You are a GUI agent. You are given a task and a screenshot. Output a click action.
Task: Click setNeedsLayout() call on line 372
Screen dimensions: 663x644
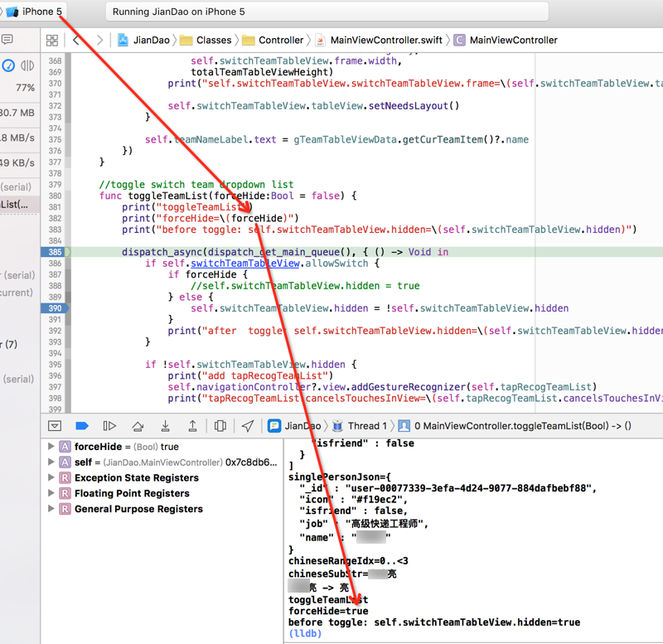[x=414, y=106]
